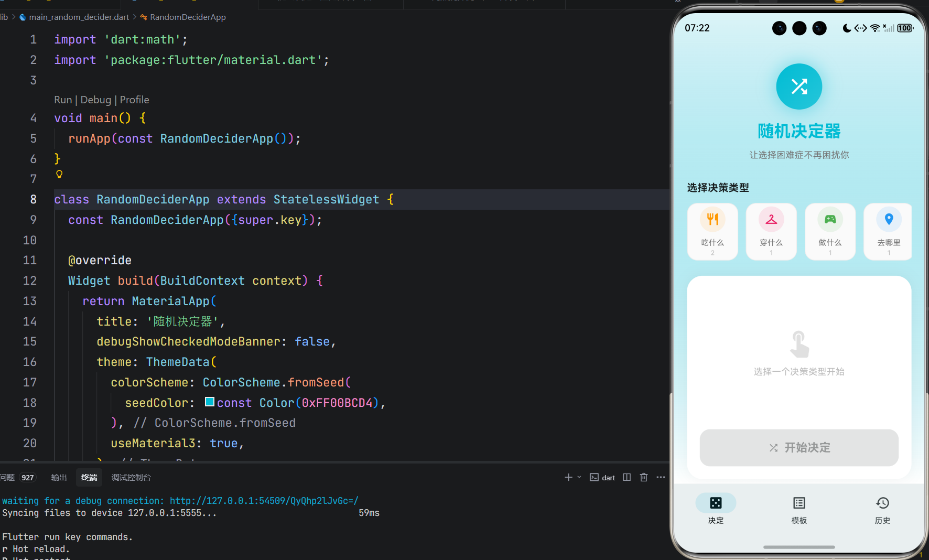Tap the pointing hand placeholder icon
This screenshot has height=560, width=929.
click(799, 344)
